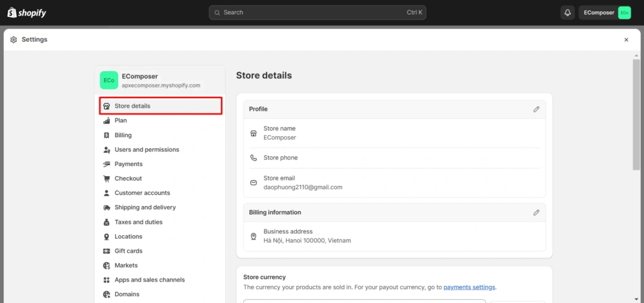Open the Plan settings page

point(120,120)
